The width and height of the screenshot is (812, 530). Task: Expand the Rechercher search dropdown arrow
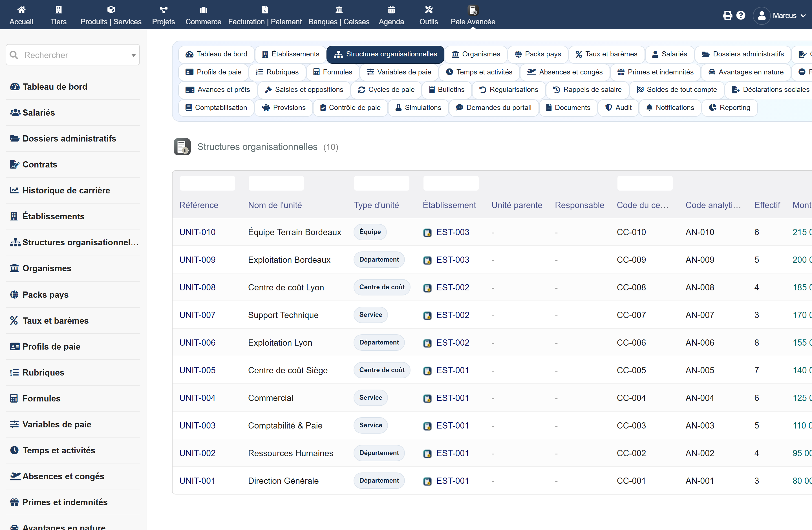(133, 55)
